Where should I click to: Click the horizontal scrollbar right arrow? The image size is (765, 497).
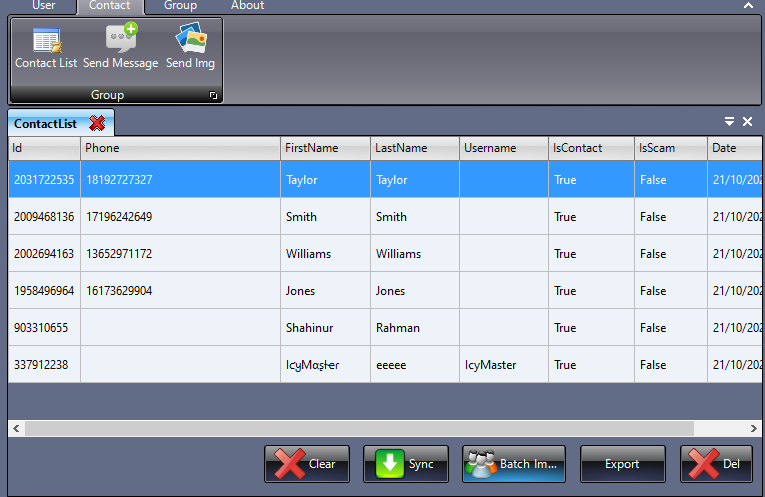(x=754, y=428)
